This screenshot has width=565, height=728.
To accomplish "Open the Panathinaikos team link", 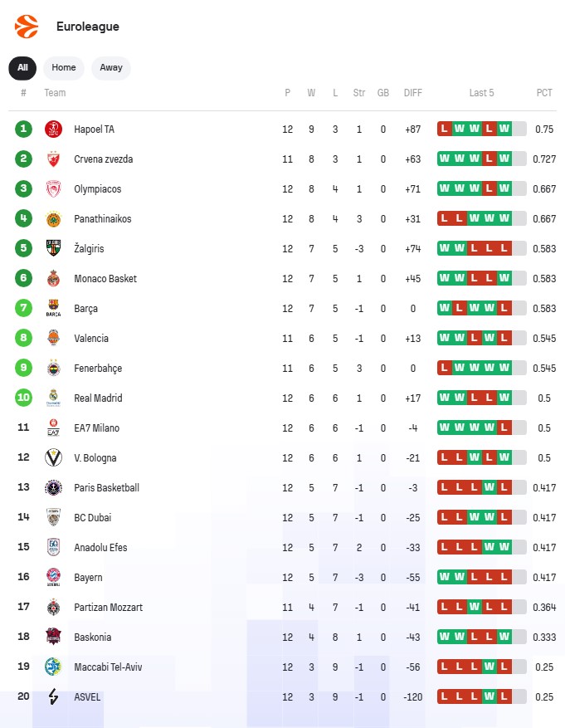I will (x=103, y=219).
